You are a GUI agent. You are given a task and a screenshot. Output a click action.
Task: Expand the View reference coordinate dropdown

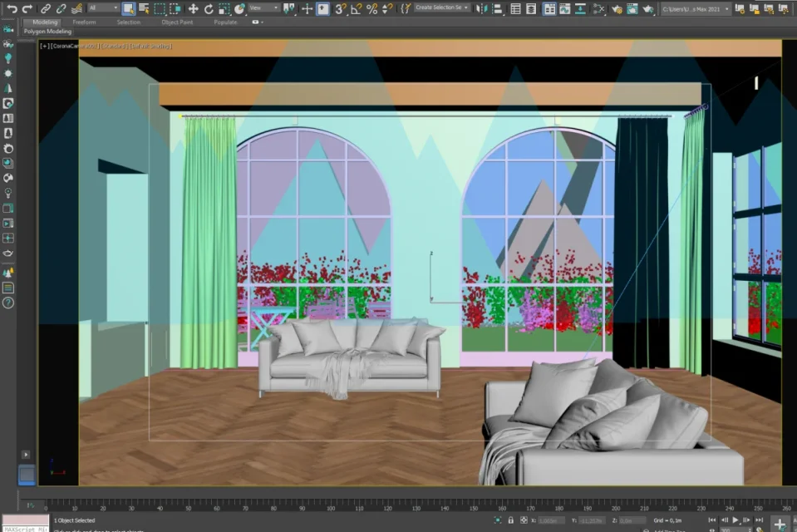(x=263, y=8)
